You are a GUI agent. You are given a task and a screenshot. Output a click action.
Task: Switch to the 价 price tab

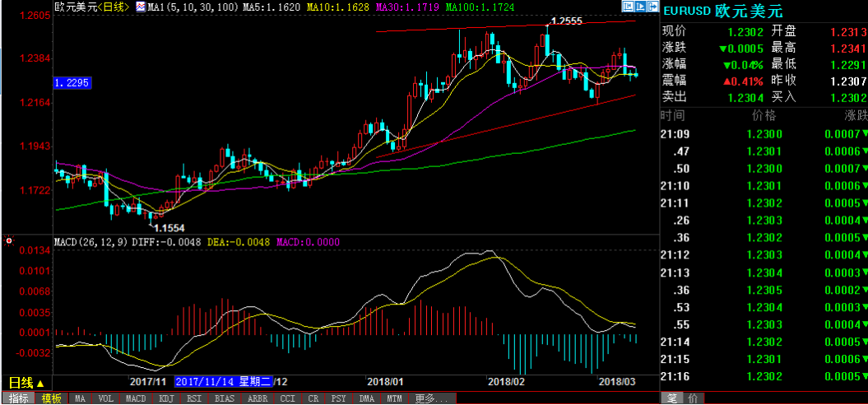pos(694,398)
